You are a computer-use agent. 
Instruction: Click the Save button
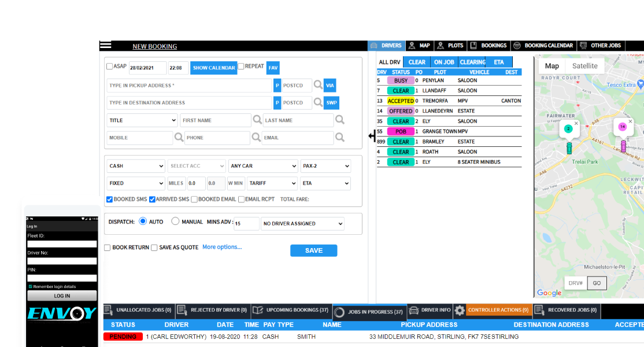pos(313,250)
